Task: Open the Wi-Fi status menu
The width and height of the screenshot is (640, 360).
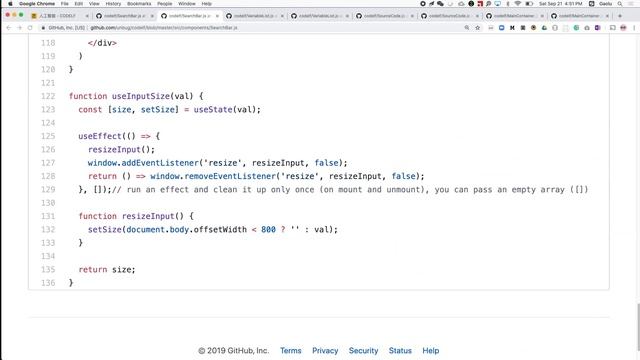Action: point(518,4)
